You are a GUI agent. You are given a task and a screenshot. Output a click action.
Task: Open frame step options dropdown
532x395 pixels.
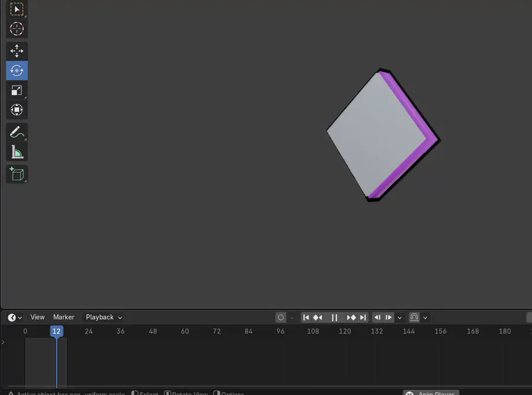click(x=400, y=318)
